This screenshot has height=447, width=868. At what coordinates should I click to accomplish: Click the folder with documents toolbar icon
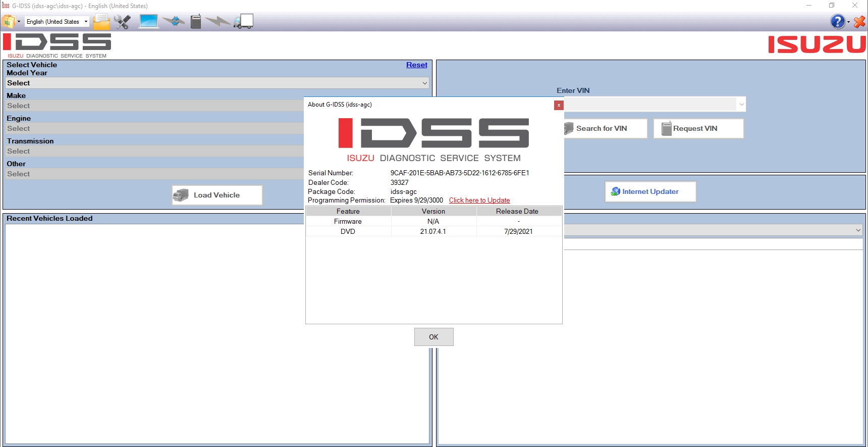tap(101, 22)
